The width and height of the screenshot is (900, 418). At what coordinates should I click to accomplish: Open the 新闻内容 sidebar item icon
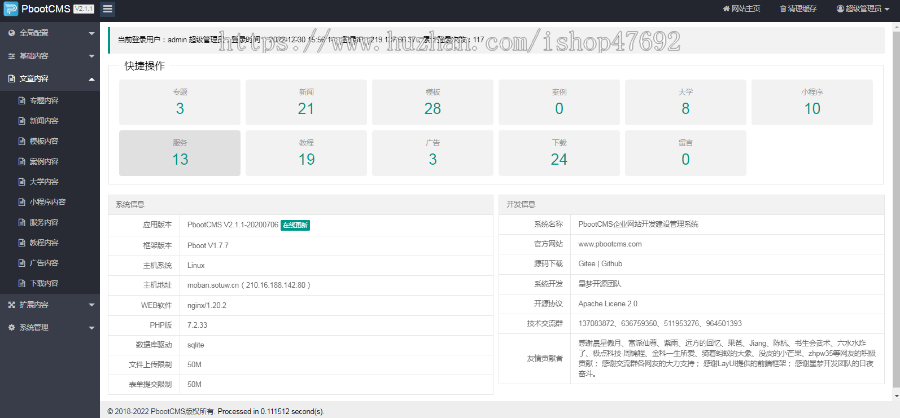pos(22,121)
